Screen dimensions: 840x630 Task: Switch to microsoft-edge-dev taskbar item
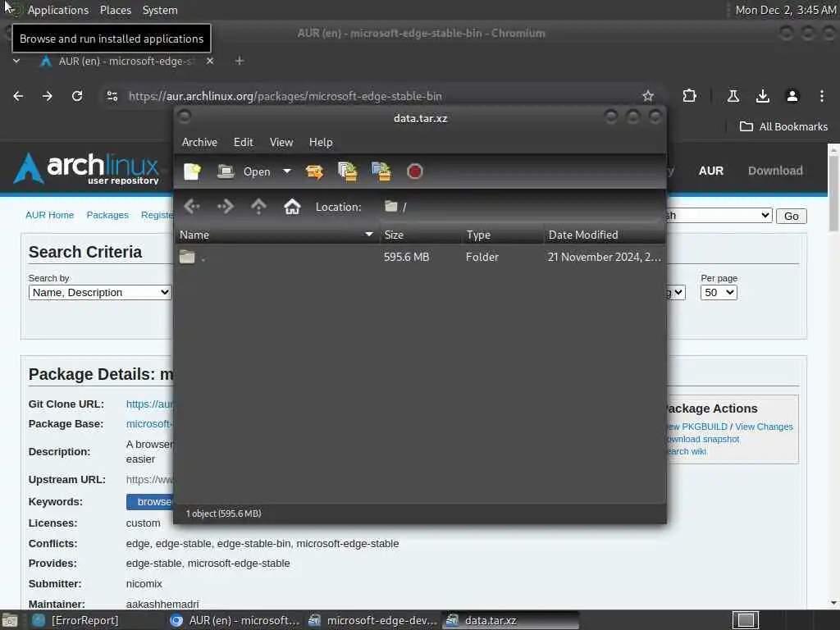(x=373, y=620)
